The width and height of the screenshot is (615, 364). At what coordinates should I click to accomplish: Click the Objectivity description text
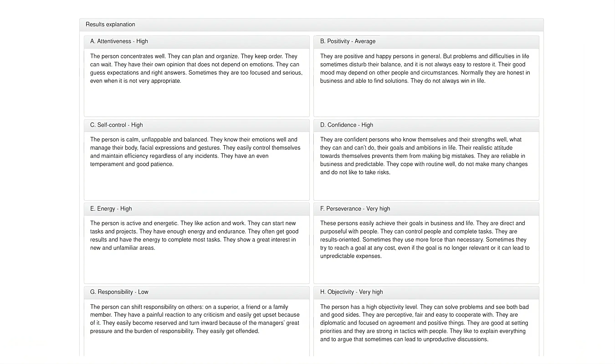click(424, 323)
